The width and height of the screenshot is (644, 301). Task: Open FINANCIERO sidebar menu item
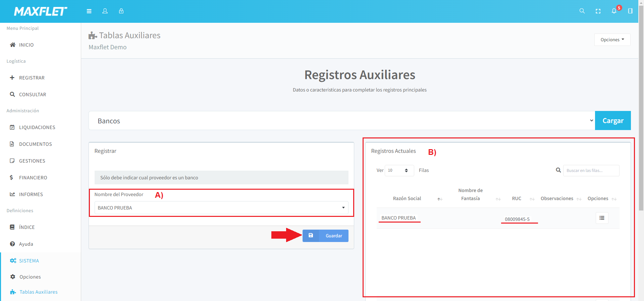(33, 178)
